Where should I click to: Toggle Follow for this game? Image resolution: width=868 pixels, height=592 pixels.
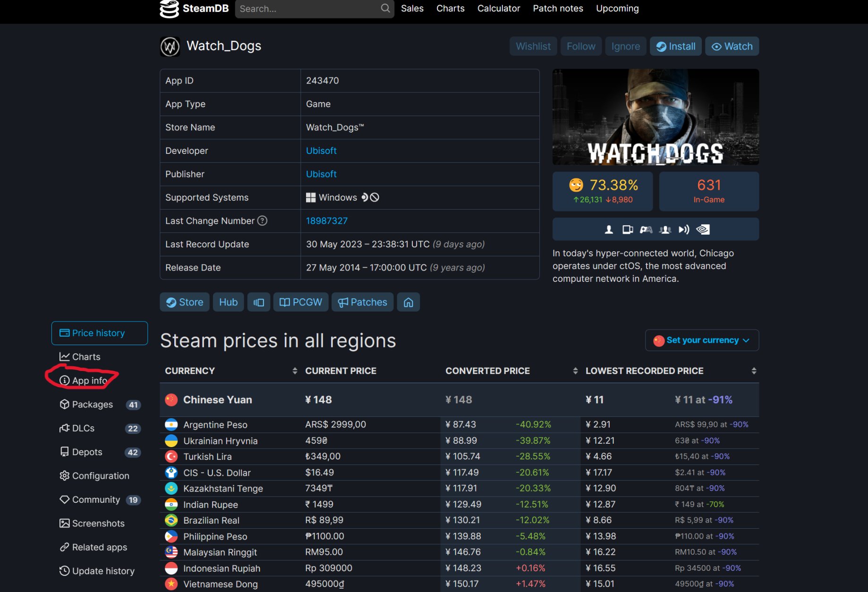click(x=581, y=46)
